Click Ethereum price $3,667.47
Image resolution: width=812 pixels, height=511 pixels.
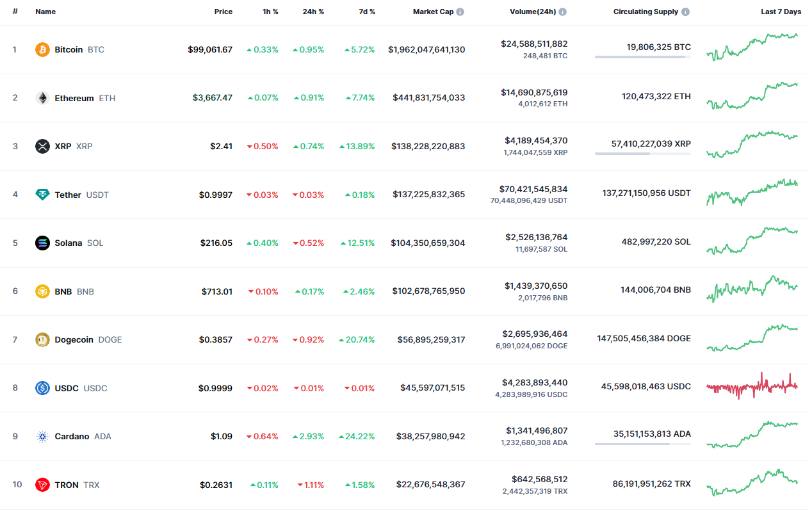pos(213,98)
